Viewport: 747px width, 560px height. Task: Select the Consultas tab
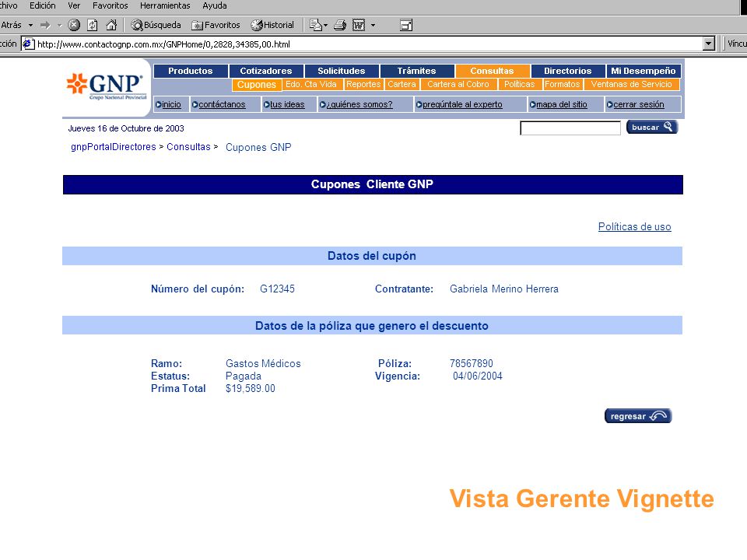[x=492, y=71]
